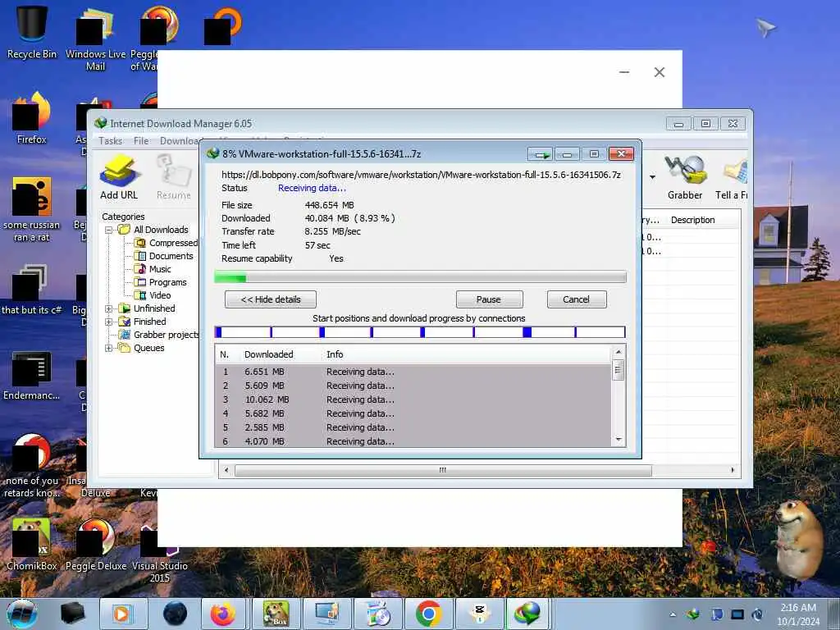Viewport: 840px width, 630px height.
Task: Click the Tell a Friend toolbar icon
Action: pos(732,178)
